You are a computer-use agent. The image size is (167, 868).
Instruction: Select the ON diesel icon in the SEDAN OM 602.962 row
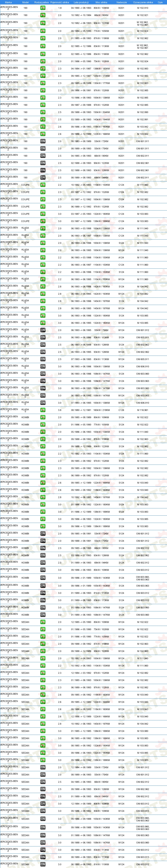(x=43, y=789)
